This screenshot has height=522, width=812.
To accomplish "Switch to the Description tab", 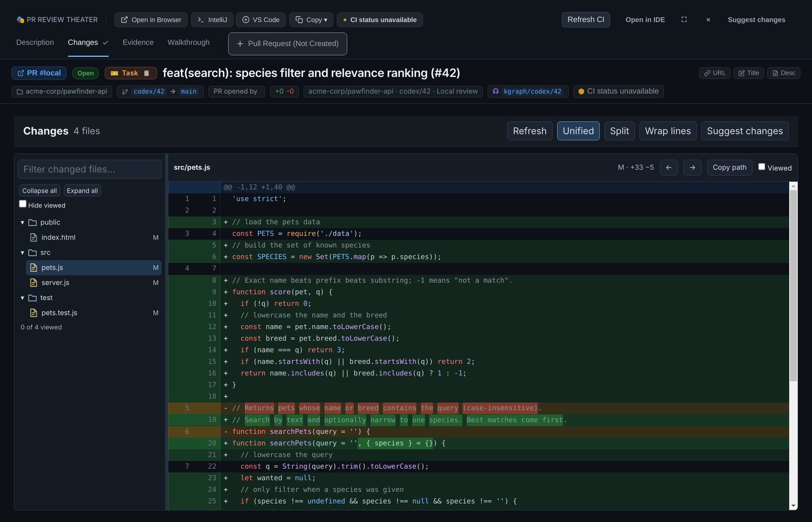I will tap(35, 43).
